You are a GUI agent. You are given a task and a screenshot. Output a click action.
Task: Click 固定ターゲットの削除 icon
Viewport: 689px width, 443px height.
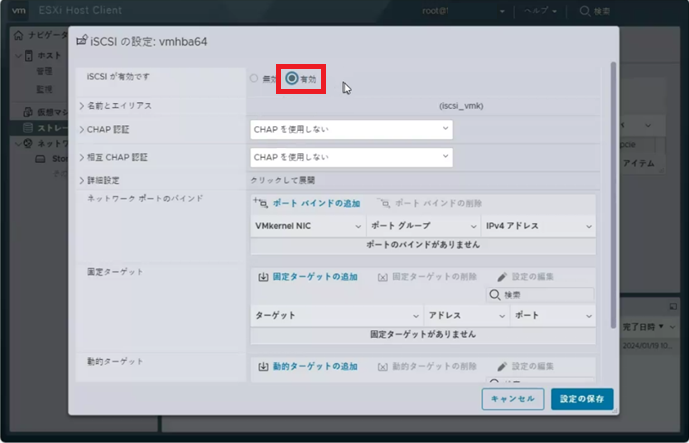pos(383,277)
